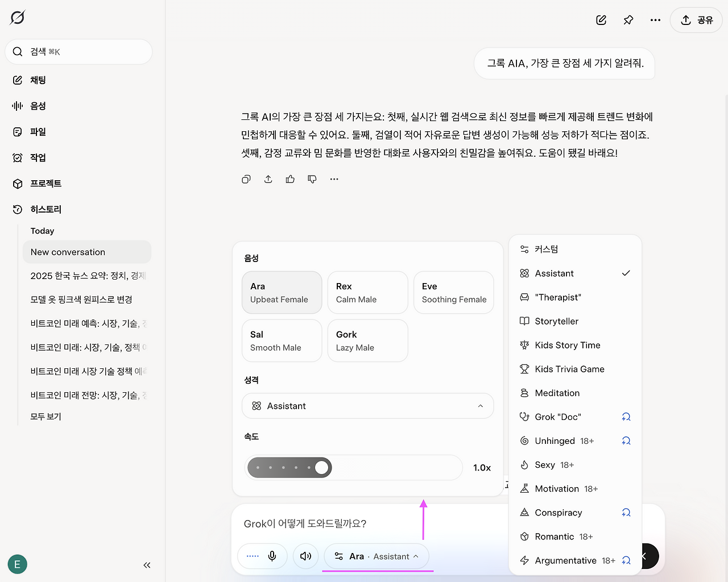This screenshot has height=582, width=728.
Task: Click the blue icon beside Conspiracy
Action: coord(626,513)
